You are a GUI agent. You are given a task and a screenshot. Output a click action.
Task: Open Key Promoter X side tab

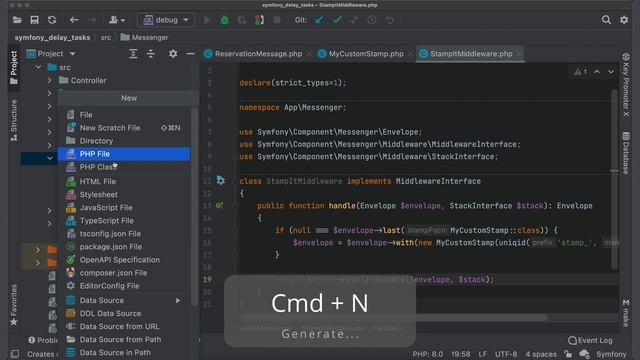pyautogui.click(x=626, y=85)
